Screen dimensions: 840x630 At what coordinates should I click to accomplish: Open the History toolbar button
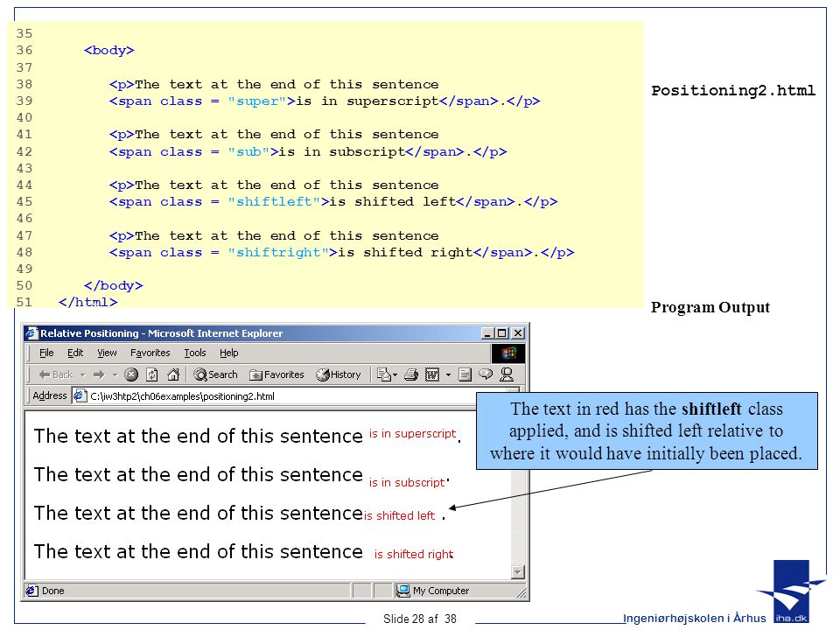(339, 374)
